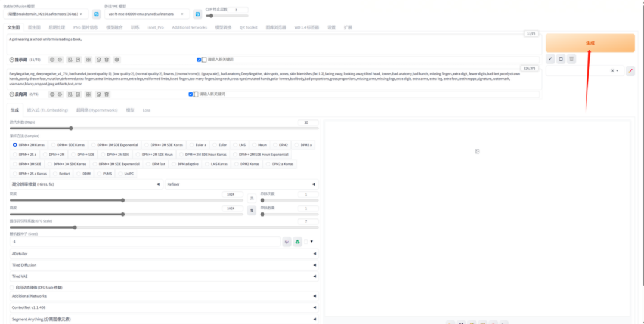Swap width and height with arrows button

[x=252, y=211]
